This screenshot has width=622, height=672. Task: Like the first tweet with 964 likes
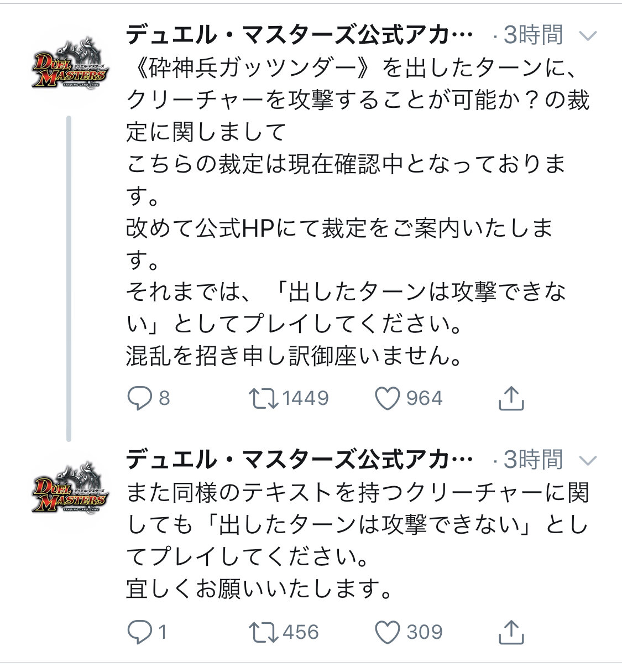tap(388, 398)
